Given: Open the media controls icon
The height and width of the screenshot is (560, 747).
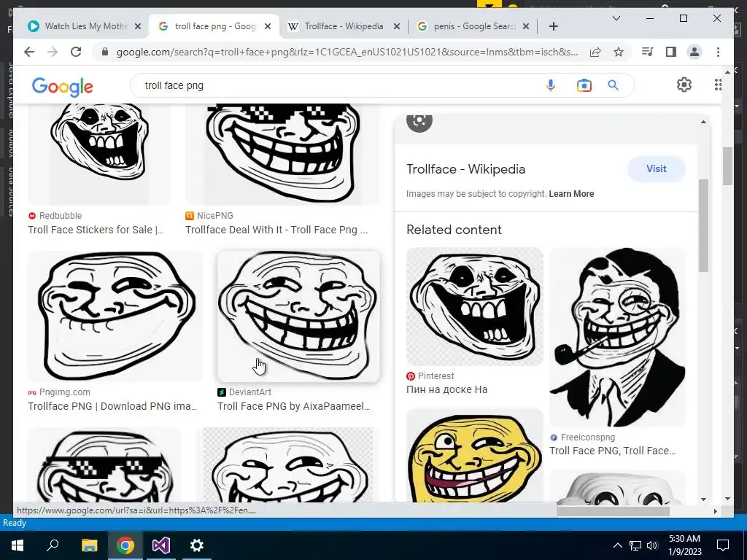Looking at the screenshot, I should tap(648, 52).
